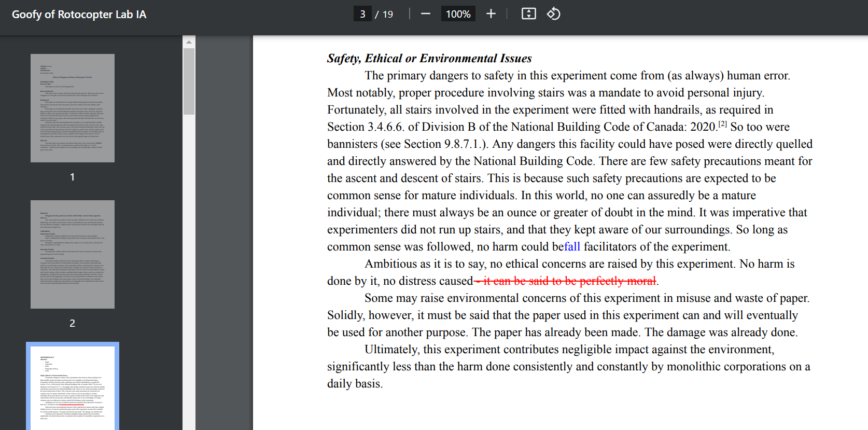Click the number 2 label under the second thumbnail
Screen dimensions: 868x430
(73, 323)
